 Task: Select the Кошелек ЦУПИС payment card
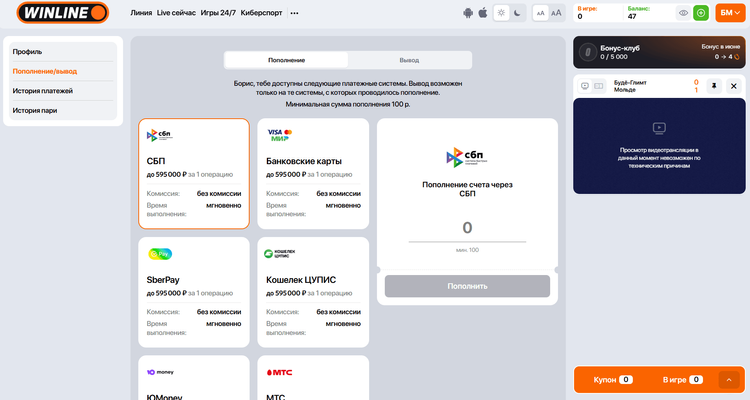(313, 292)
